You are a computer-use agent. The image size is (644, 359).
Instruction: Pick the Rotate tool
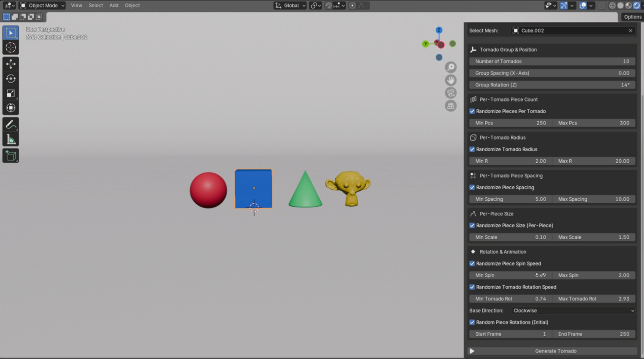coord(11,79)
